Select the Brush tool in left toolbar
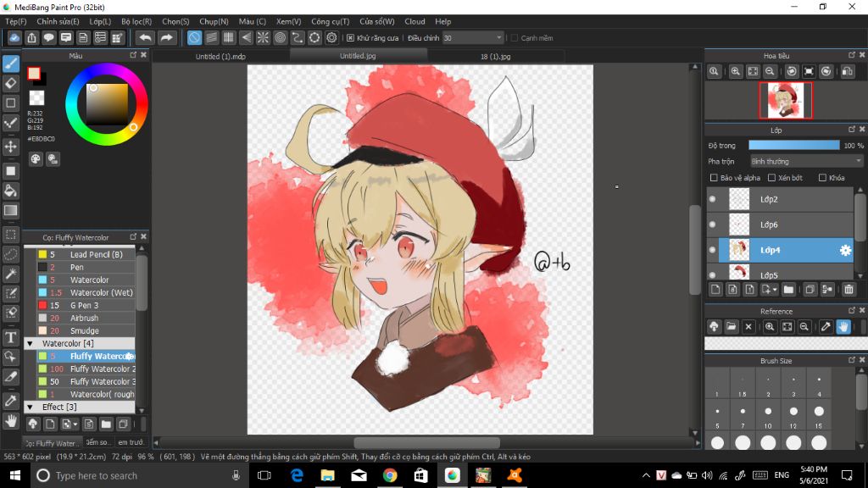This screenshot has width=868, height=488. (x=10, y=64)
